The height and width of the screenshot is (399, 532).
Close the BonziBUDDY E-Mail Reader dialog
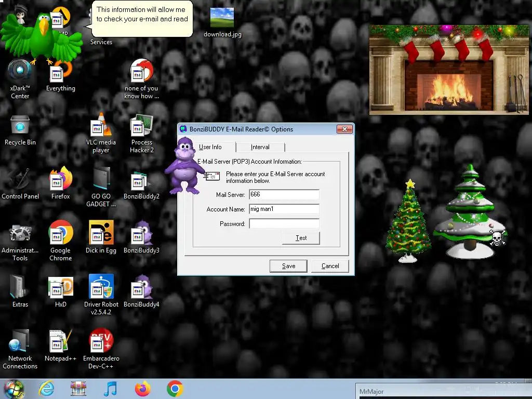pos(344,129)
